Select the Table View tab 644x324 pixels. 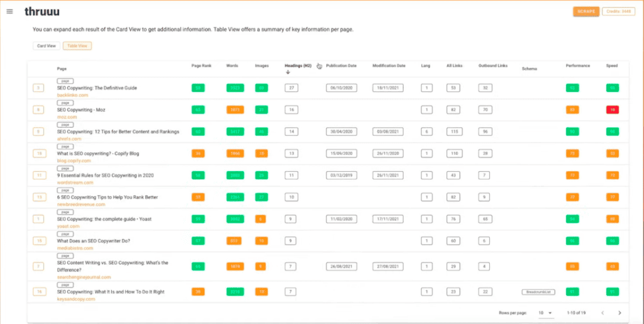[77, 46]
